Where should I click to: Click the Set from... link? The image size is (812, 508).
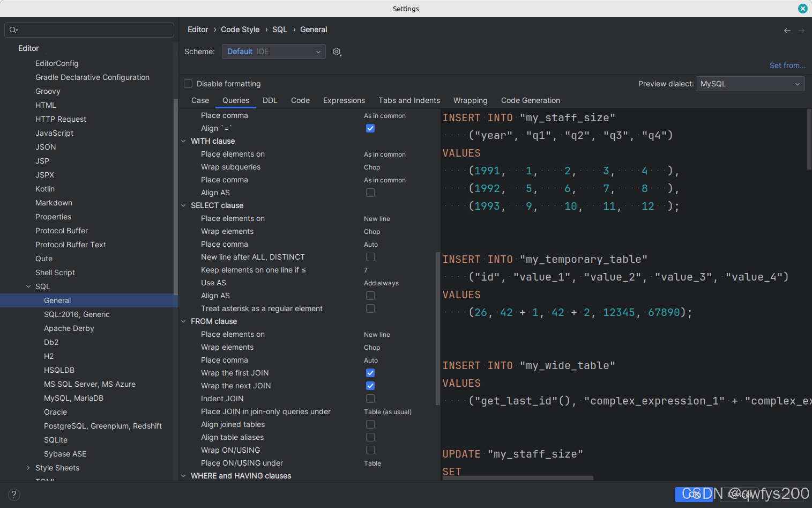tap(787, 65)
